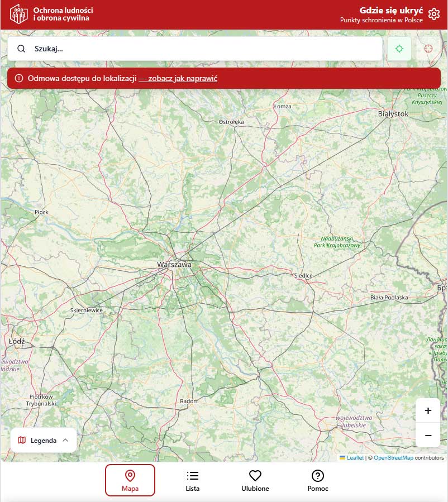Image resolution: width=448 pixels, height=502 pixels.
Task: Click the open book icon on the Legenda button
Action: click(22, 440)
